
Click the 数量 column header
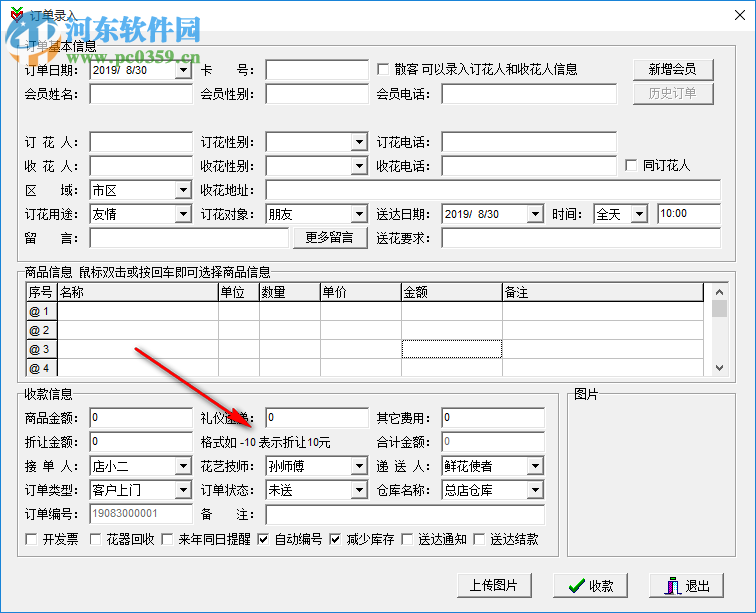[x=290, y=292]
